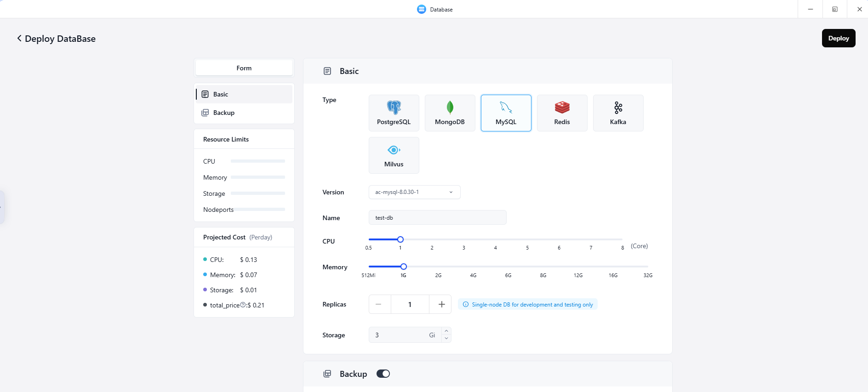Click the Name field containing test-db
This screenshot has height=392, width=868.
pos(437,218)
